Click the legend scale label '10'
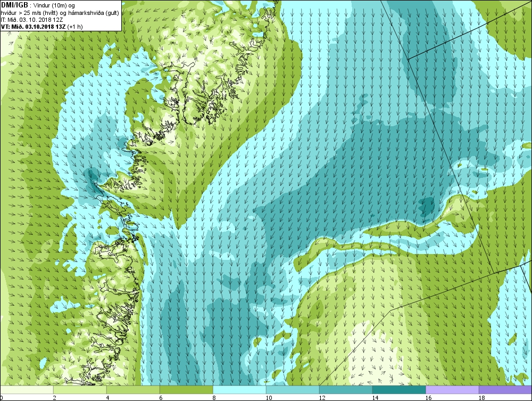532x401 pixels. pyautogui.click(x=269, y=398)
